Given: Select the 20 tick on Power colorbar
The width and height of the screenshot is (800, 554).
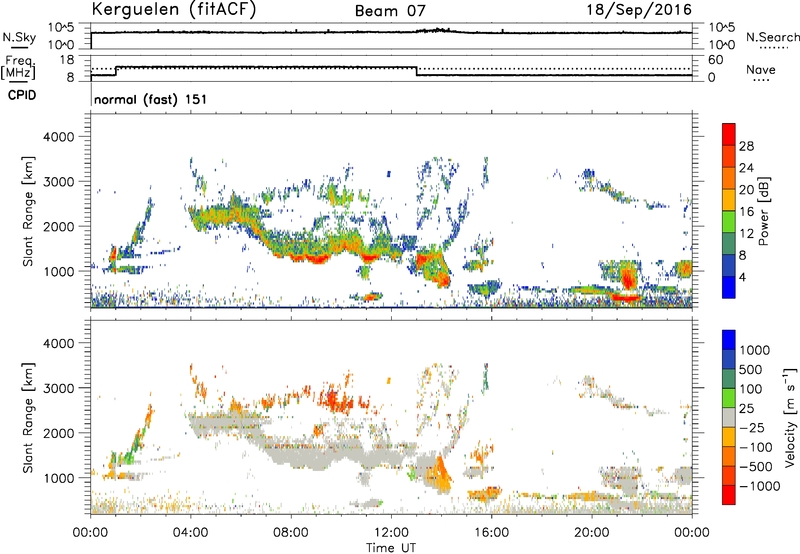Looking at the screenshot, I should pos(746,190).
